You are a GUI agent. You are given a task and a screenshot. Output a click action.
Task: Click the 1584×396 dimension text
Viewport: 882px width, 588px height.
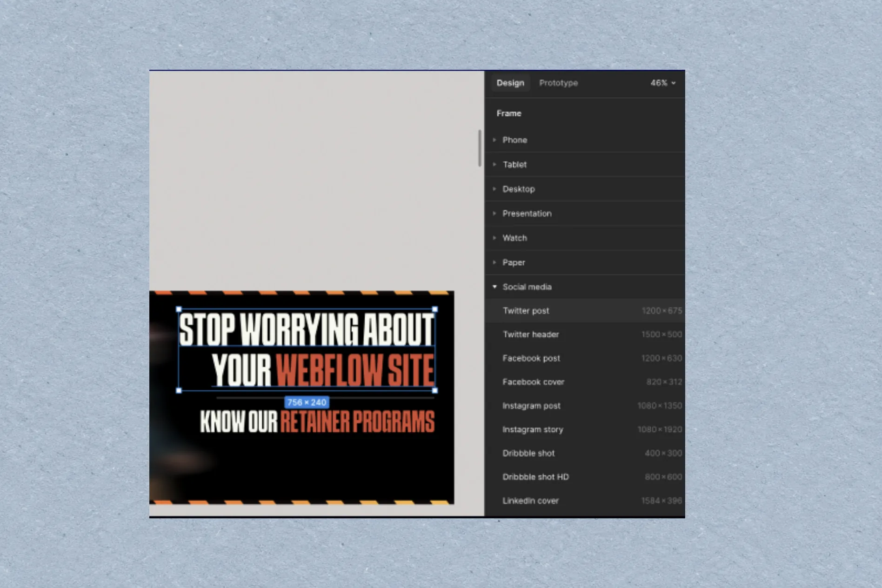(x=661, y=501)
